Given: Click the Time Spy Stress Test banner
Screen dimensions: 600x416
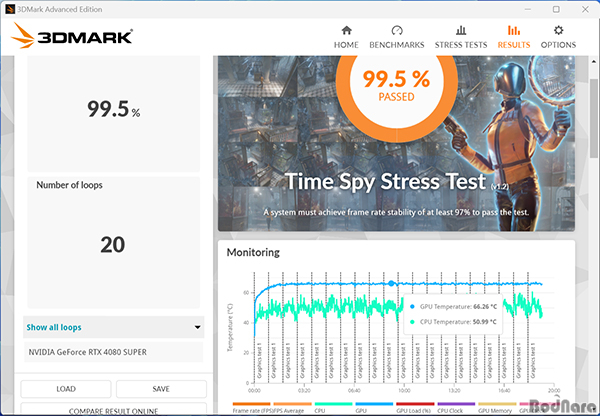Looking at the screenshot, I should pos(396,144).
